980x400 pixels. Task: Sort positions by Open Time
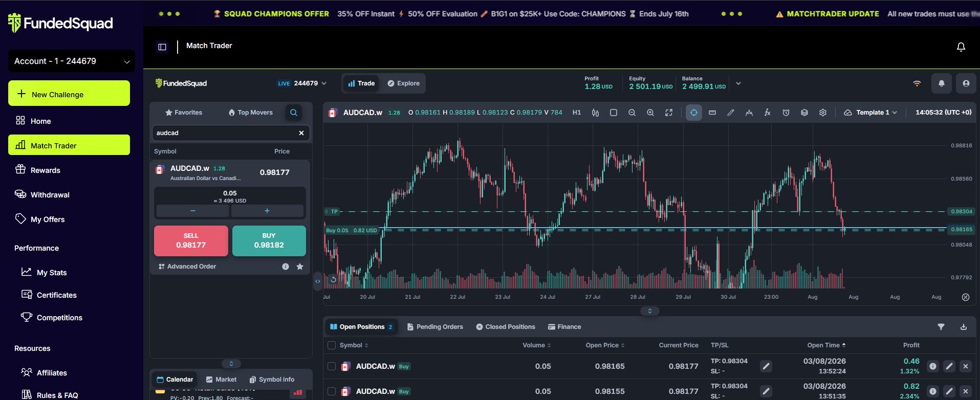click(826, 345)
